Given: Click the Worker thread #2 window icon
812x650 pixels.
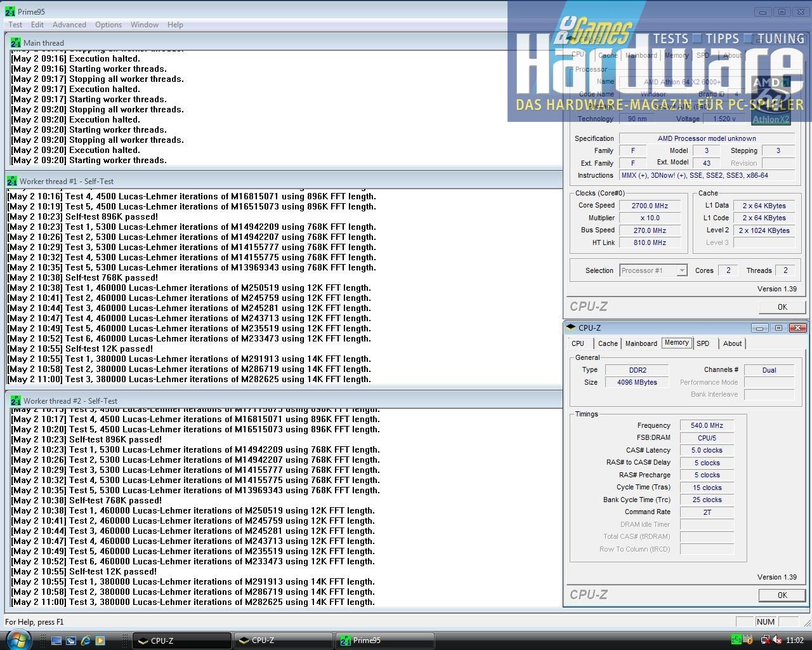Looking at the screenshot, I should coord(15,401).
